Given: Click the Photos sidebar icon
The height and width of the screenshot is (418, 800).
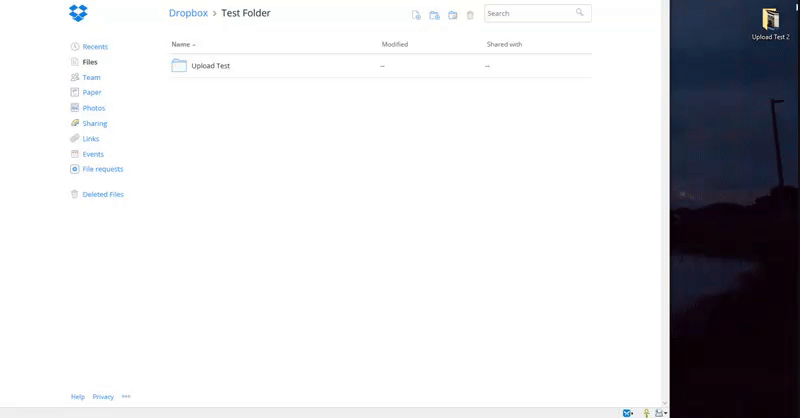Looking at the screenshot, I should pyautogui.click(x=75, y=108).
